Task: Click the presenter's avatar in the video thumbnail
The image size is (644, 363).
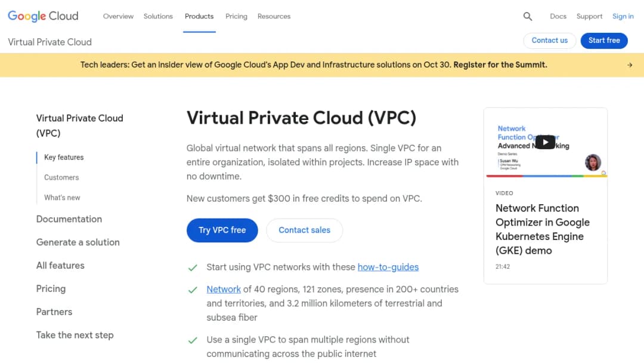Action: point(593,162)
